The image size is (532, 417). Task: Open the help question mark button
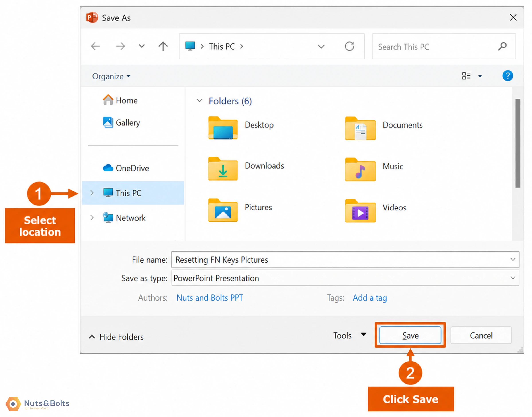(x=507, y=76)
